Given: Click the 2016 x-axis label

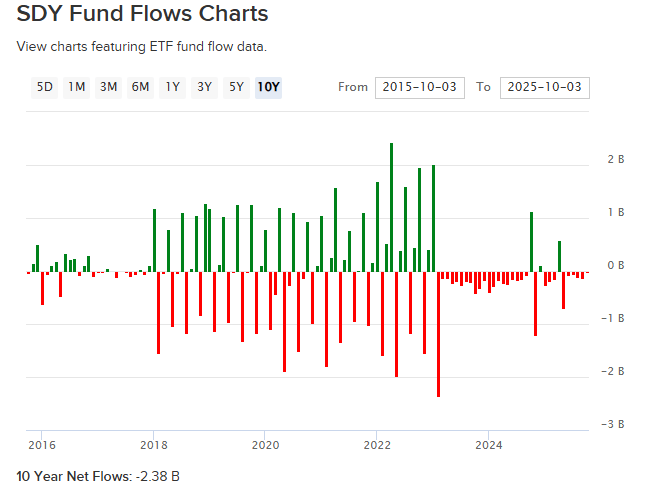Looking at the screenshot, I should (41, 444).
